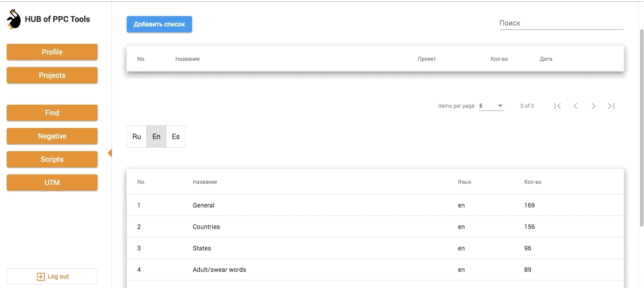Go to the next page arrow

coord(593,106)
